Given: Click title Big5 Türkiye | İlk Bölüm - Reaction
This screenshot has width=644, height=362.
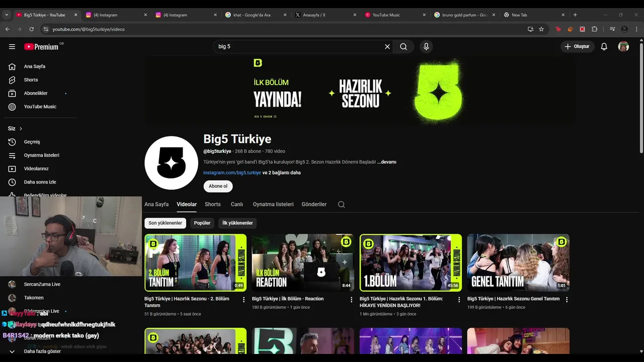Looking at the screenshot, I should (x=288, y=299).
